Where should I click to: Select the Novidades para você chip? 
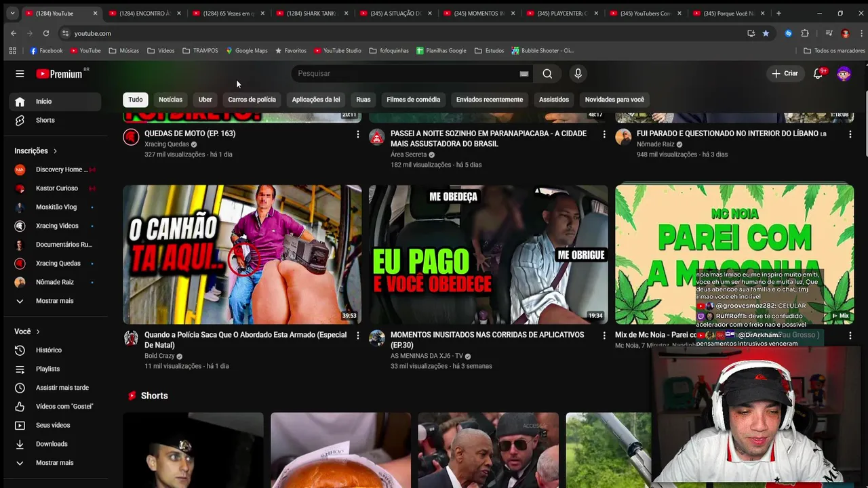(x=614, y=100)
